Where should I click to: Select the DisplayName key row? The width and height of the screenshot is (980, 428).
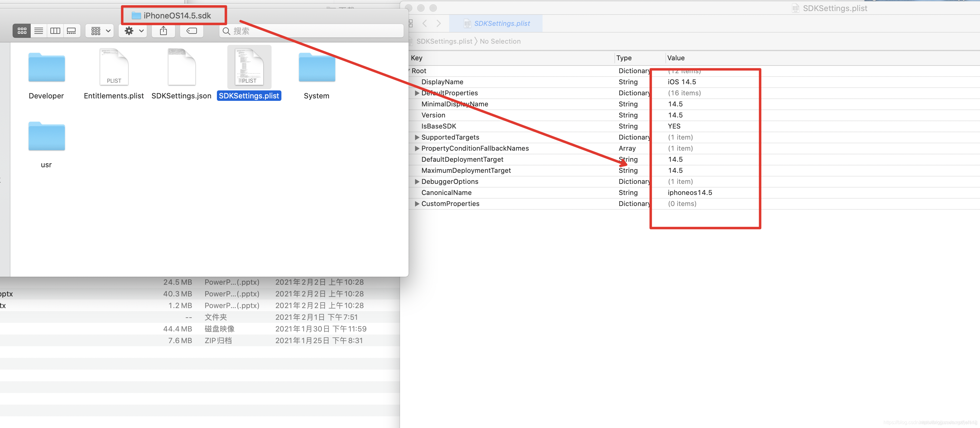tap(694, 82)
